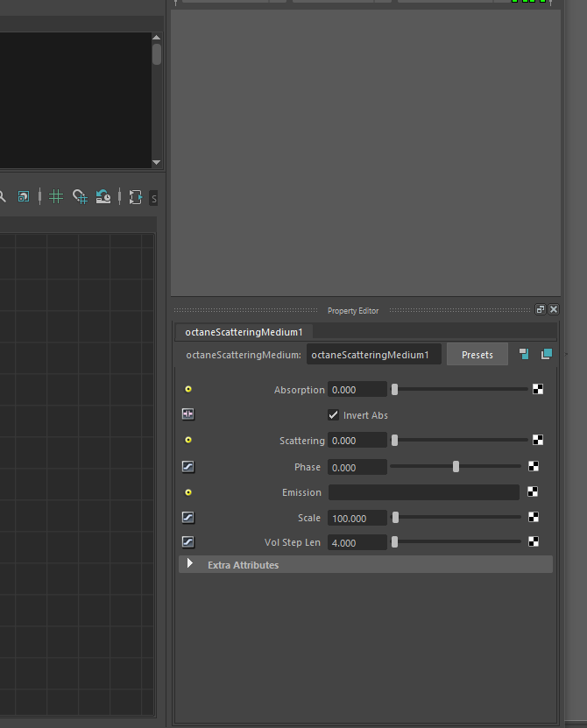Click the Property Editor title label
587x728 pixels.
click(x=353, y=311)
